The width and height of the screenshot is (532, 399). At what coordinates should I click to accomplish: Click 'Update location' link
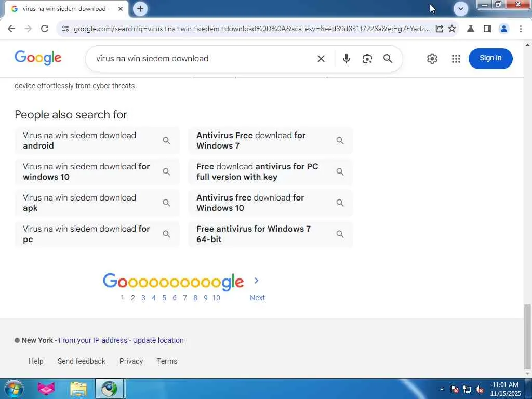tap(158, 340)
